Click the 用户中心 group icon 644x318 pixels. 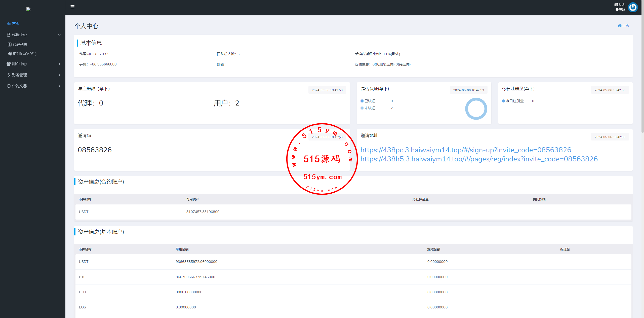(9, 64)
